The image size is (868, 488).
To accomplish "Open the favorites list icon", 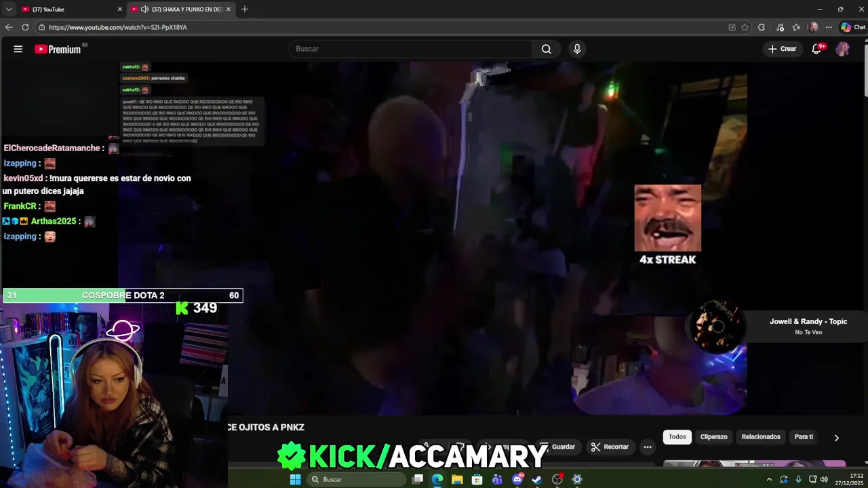I will pyautogui.click(x=796, y=27).
